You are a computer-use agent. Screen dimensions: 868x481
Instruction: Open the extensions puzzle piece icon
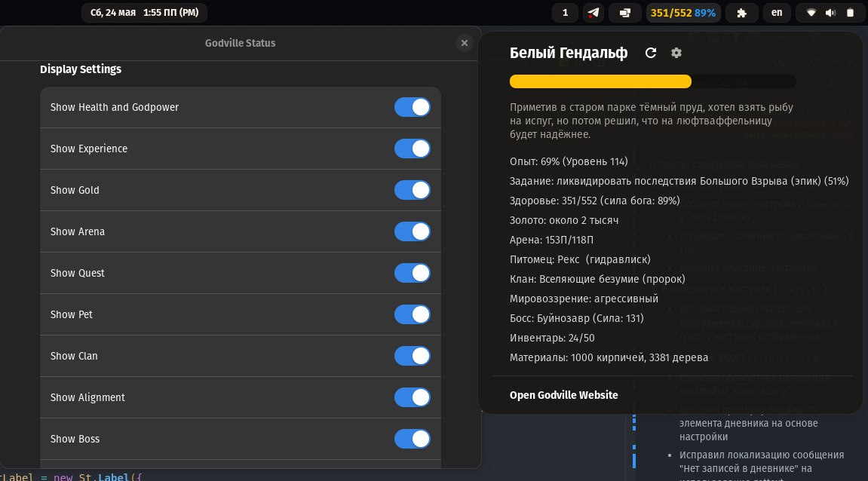742,13
